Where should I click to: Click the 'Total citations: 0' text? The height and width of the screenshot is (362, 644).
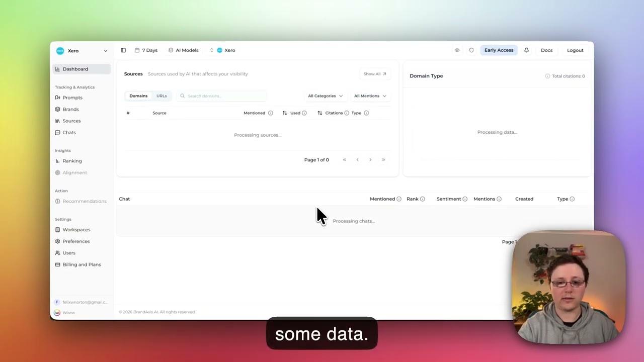(x=569, y=76)
